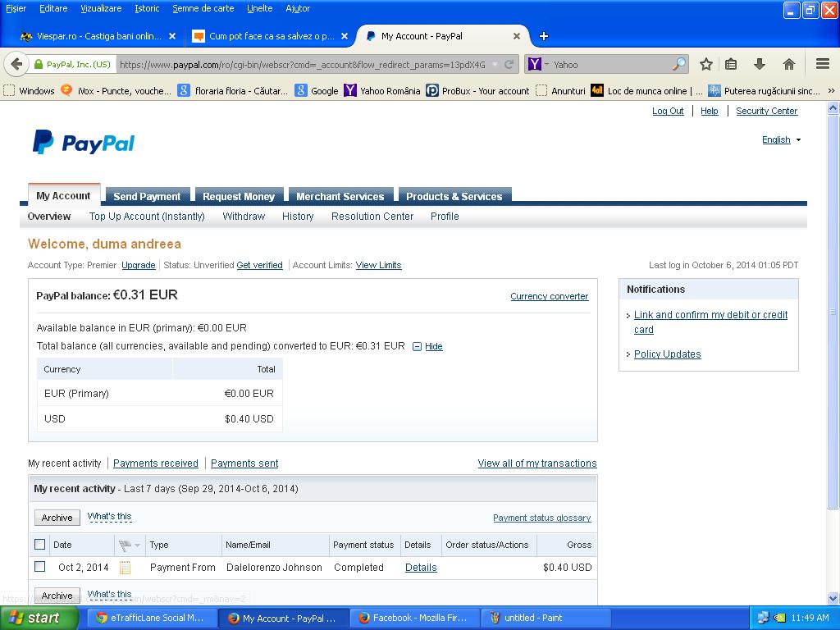
Task: Open the downloads arrow icon
Action: click(759, 64)
